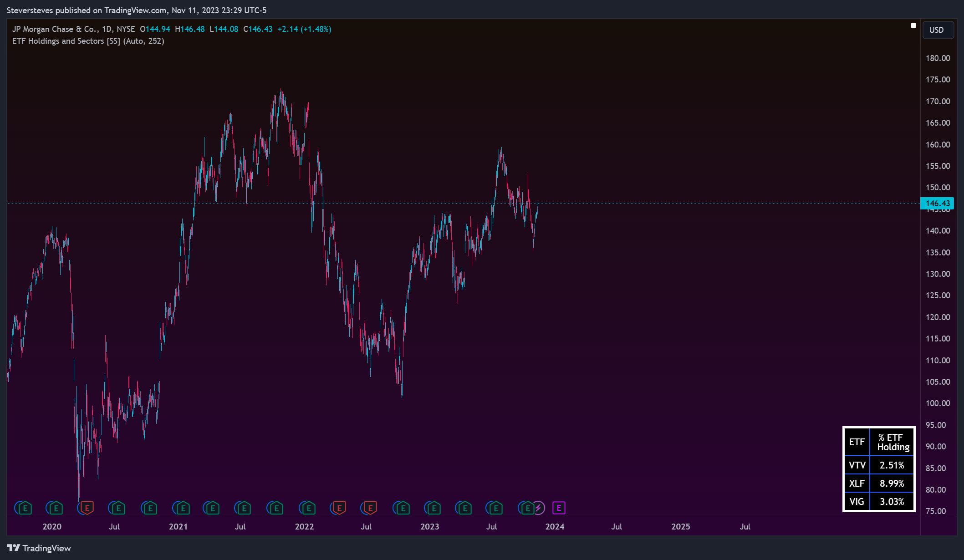Image resolution: width=964 pixels, height=560 pixels.
Task: Click the earnings marker above 2023 label
Action: pyautogui.click(x=434, y=508)
